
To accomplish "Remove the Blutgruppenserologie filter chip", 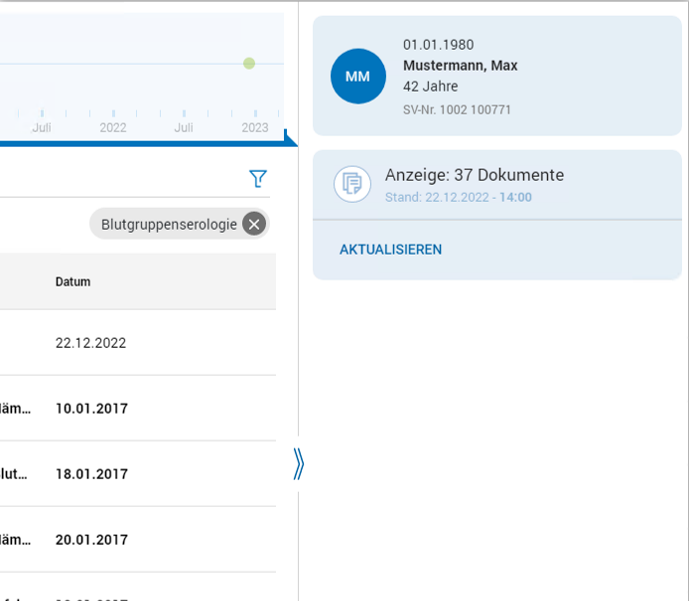I will coord(254,224).
